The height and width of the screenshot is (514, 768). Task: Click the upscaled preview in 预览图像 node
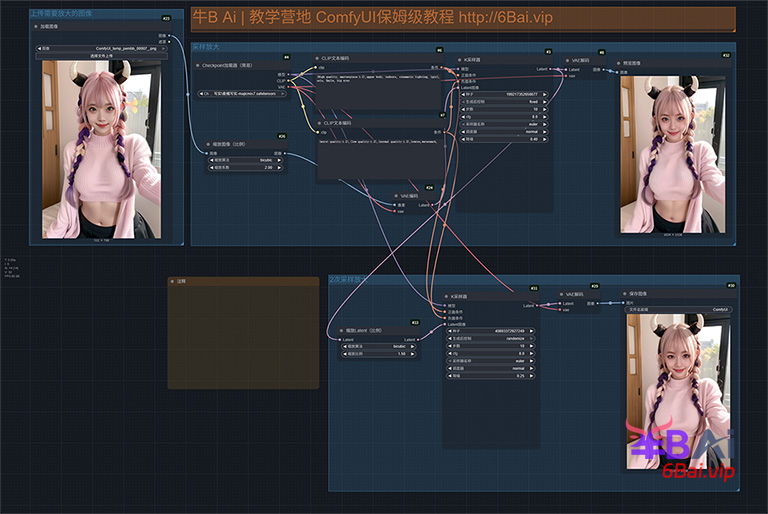[x=673, y=154]
